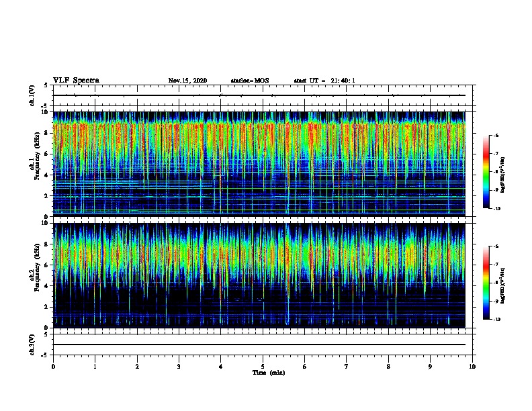Click the "-7" tick on ch.2 color bar
This screenshot has width=532, height=411.
coord(496,264)
